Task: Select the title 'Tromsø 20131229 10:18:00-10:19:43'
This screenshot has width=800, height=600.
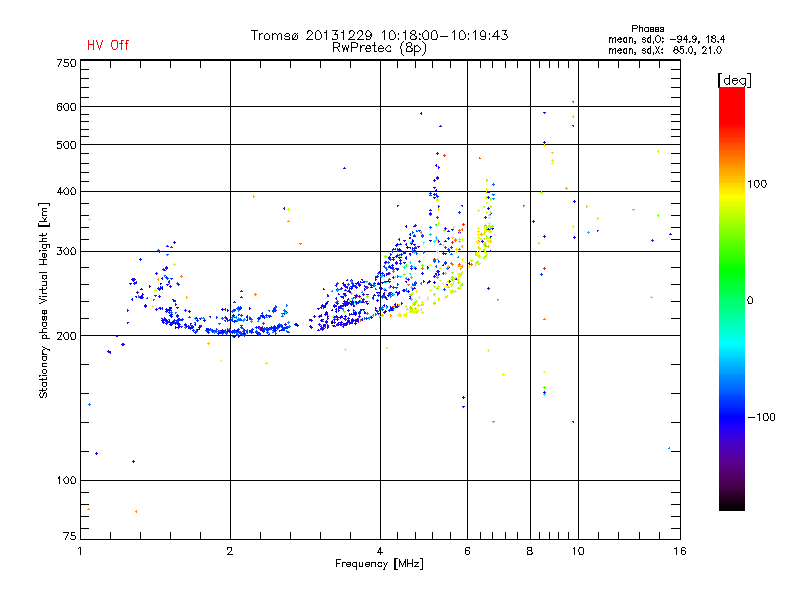Action: click(x=379, y=35)
